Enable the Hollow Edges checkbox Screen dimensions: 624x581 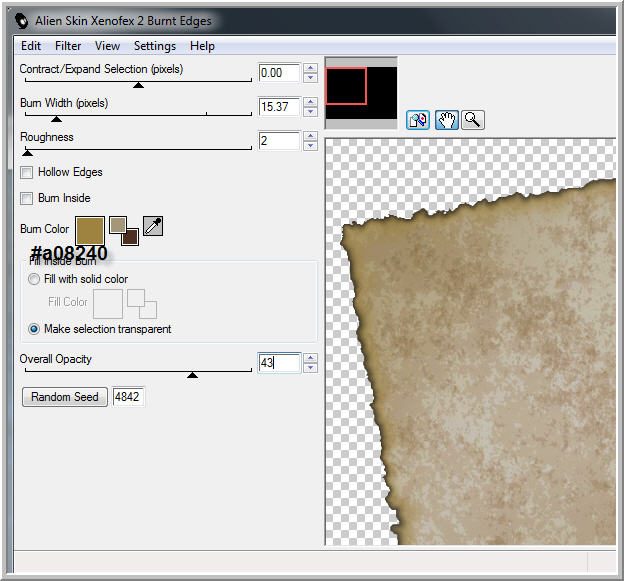point(27,173)
